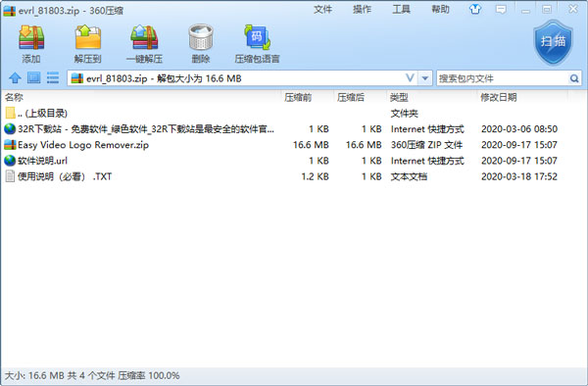Minimize the 360压缩 window
The height and width of the screenshot is (386, 588).
click(525, 10)
